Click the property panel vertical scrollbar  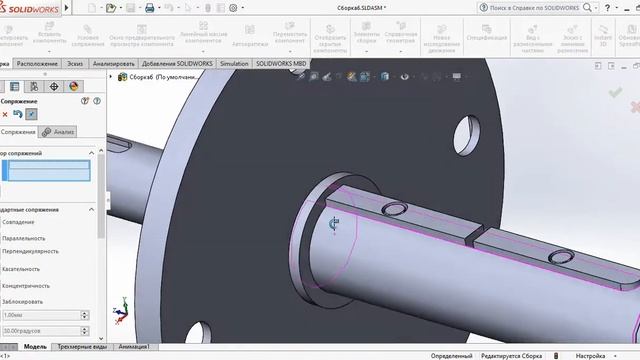[x=101, y=196]
